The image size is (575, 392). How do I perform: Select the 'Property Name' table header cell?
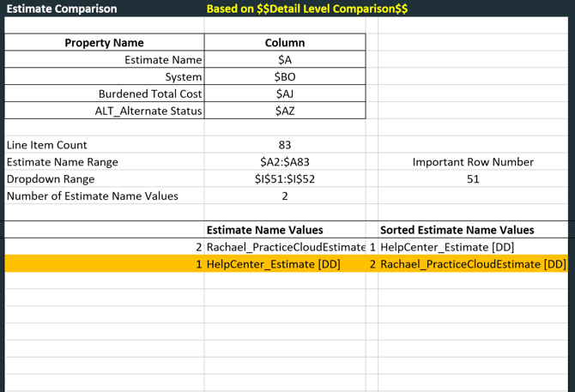[104, 43]
